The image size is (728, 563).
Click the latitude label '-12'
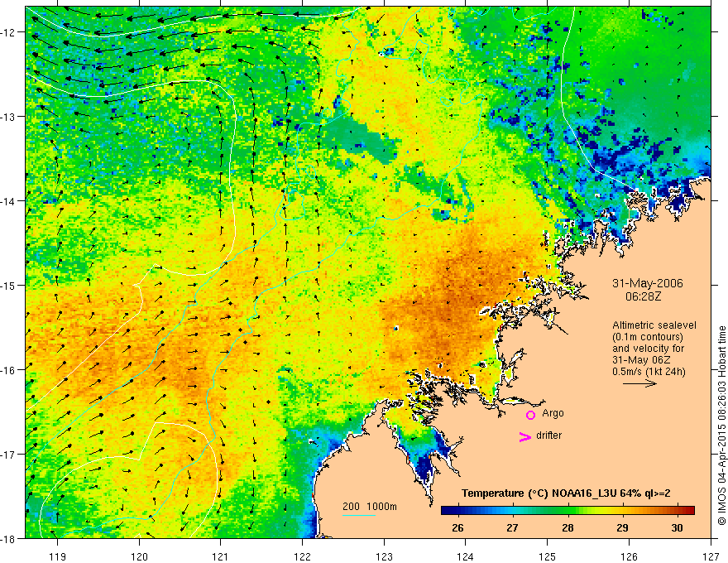pyautogui.click(x=9, y=32)
